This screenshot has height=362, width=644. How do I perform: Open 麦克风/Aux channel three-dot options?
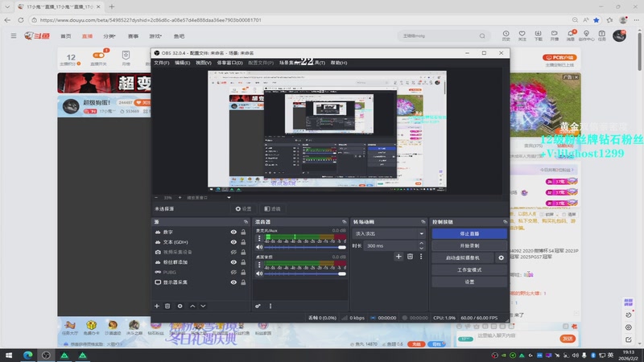(259, 238)
